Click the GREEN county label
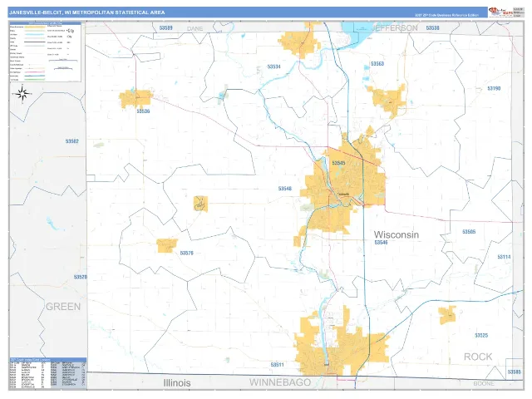 click(63, 307)
